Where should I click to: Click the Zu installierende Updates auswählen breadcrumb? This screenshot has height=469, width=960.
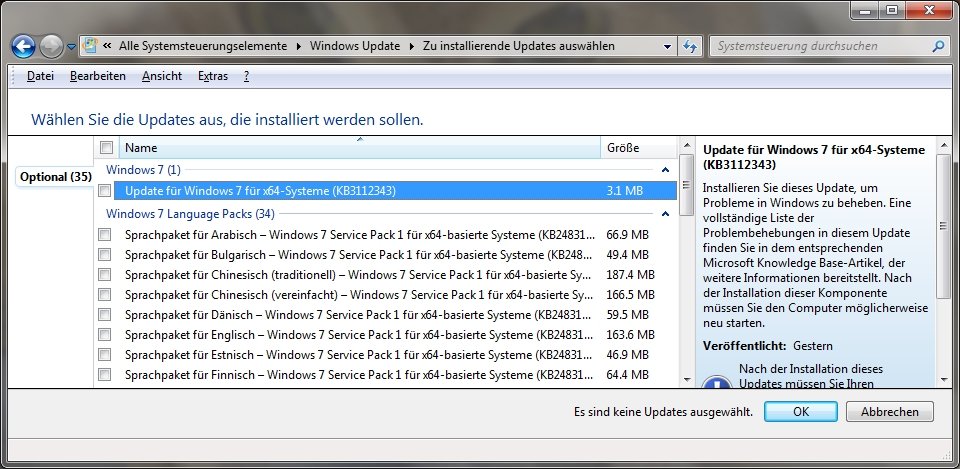coord(519,46)
